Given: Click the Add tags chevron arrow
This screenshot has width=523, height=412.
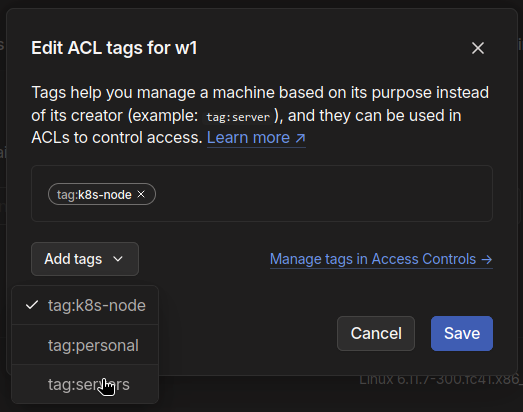Looking at the screenshot, I should [118, 259].
